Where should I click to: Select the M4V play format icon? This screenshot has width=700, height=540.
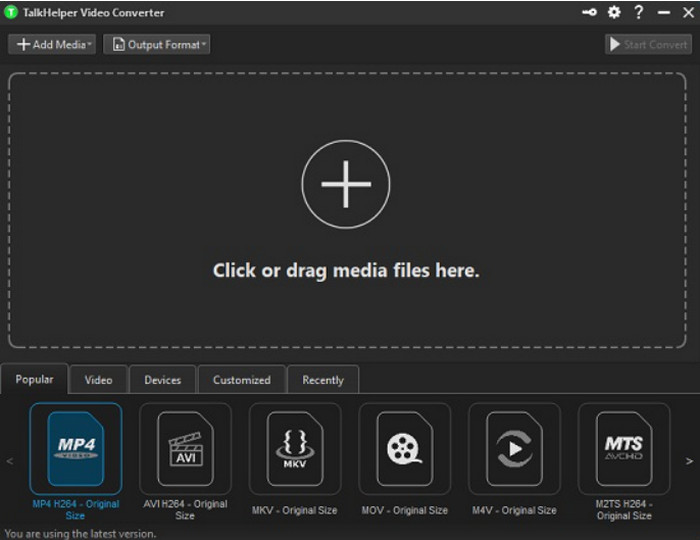(514, 449)
